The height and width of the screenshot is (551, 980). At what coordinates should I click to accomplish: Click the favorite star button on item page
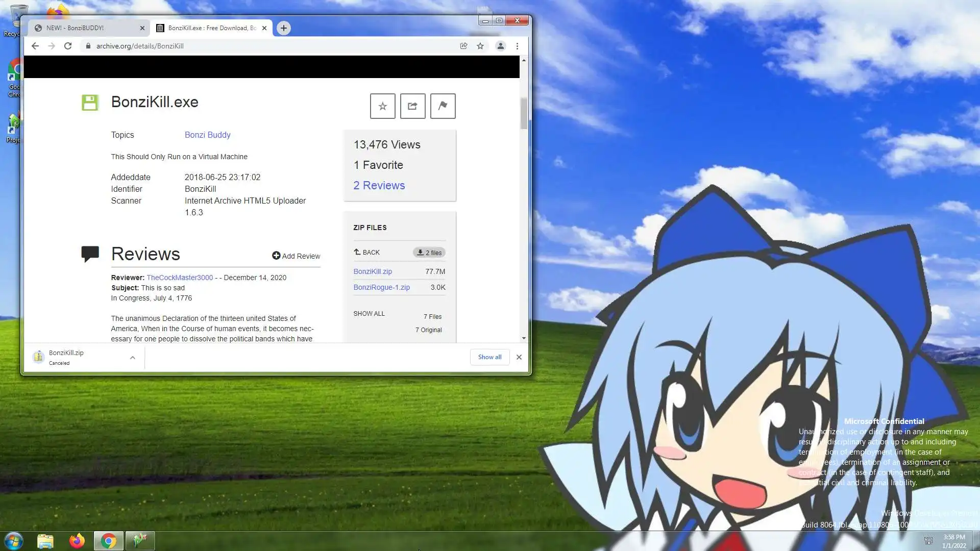pyautogui.click(x=382, y=106)
